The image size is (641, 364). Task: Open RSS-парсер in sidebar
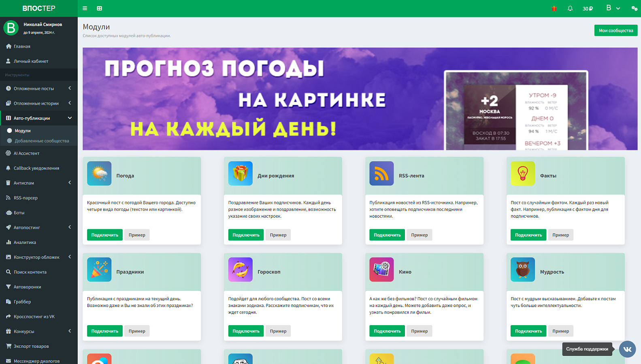(39, 198)
